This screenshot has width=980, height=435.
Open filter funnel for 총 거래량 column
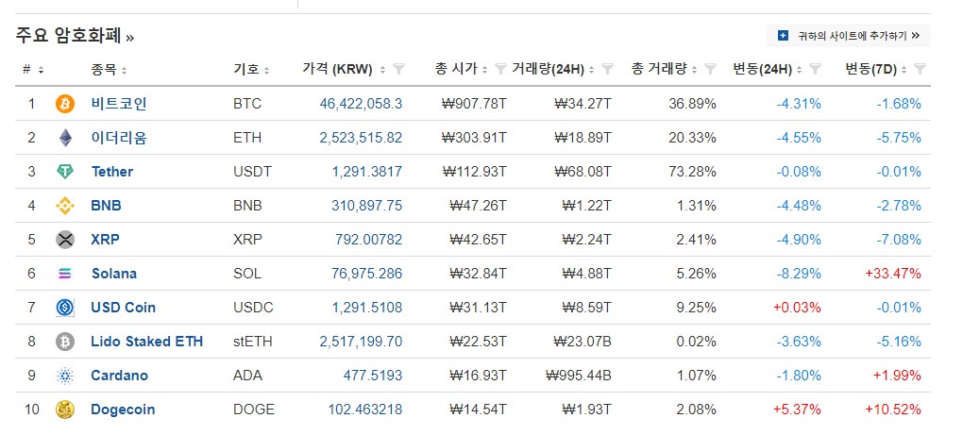point(710,70)
